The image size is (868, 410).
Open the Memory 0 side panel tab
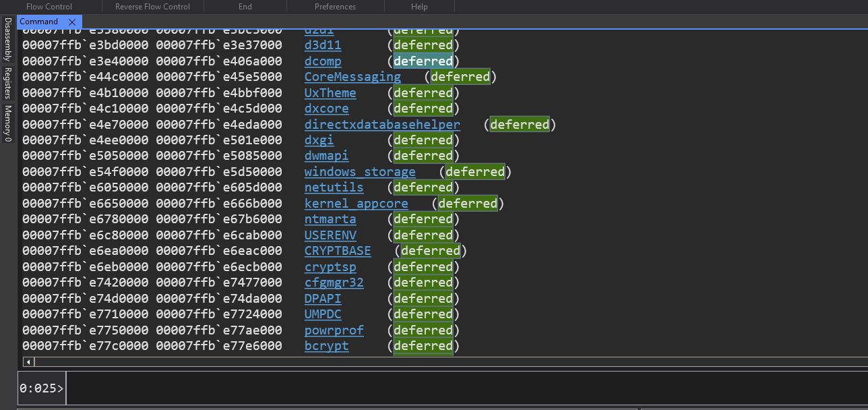point(8,123)
